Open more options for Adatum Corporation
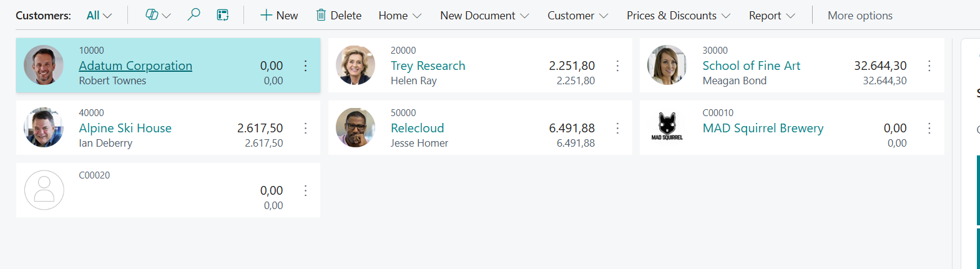 pos(305,66)
